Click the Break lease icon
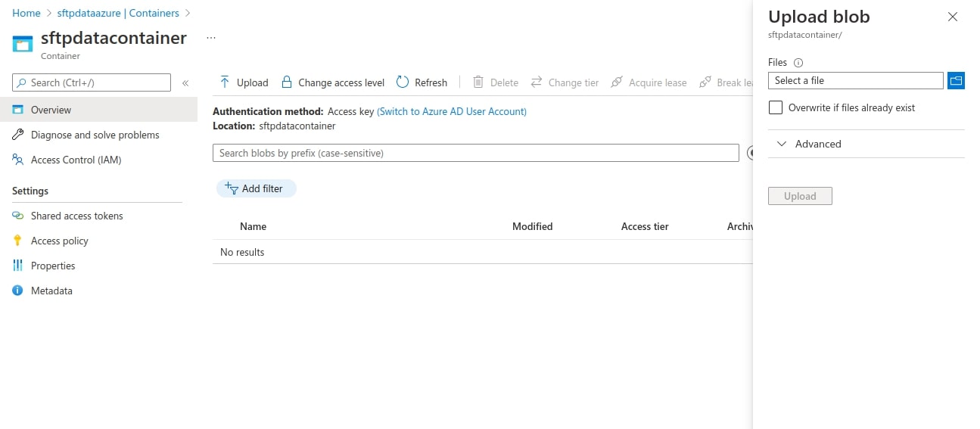The height and width of the screenshot is (429, 980). 705,82
